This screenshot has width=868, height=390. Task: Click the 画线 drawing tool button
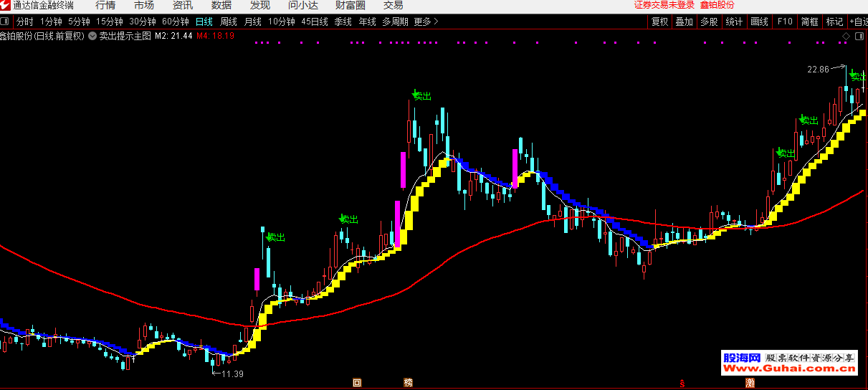(759, 22)
